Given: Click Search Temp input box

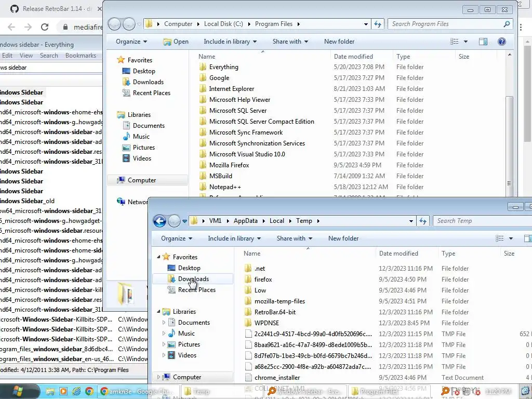Looking at the screenshot, I should point(484,221).
